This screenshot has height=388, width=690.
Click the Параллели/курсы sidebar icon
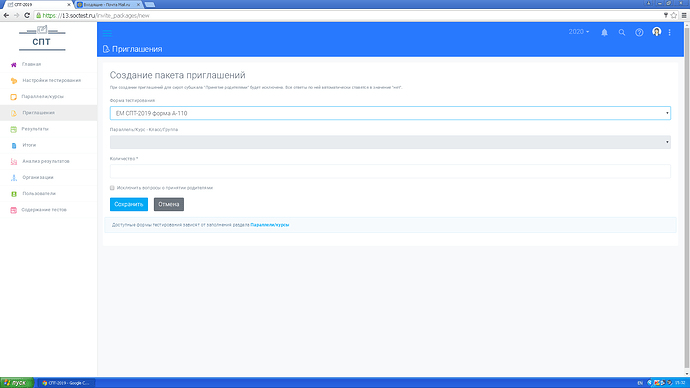[14, 97]
